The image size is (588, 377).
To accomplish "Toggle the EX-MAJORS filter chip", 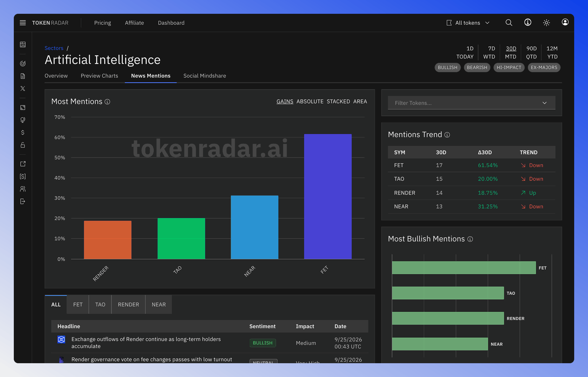I will 544,67.
